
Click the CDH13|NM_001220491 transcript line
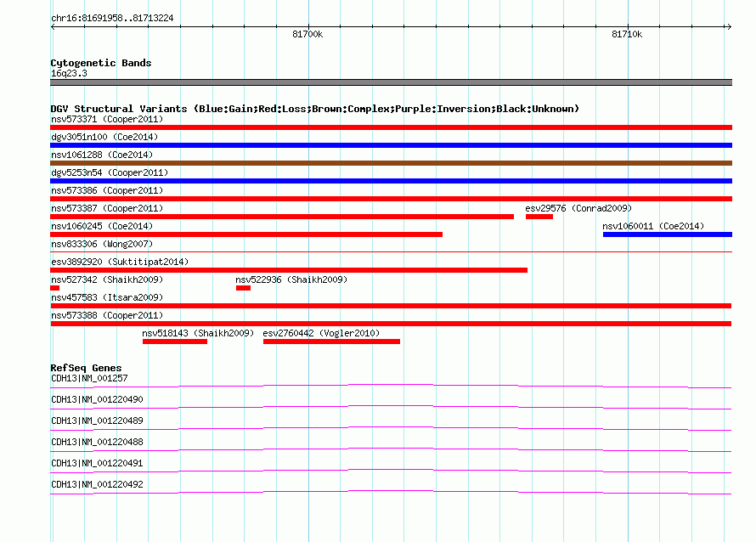click(x=391, y=471)
